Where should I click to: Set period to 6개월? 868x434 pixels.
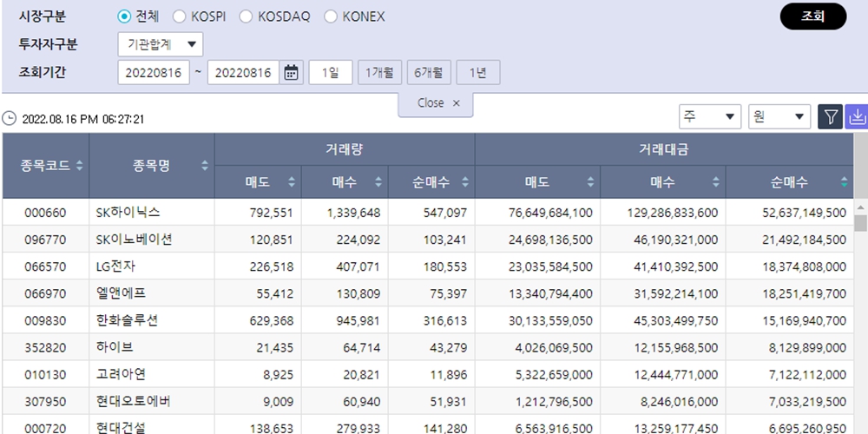click(x=429, y=73)
